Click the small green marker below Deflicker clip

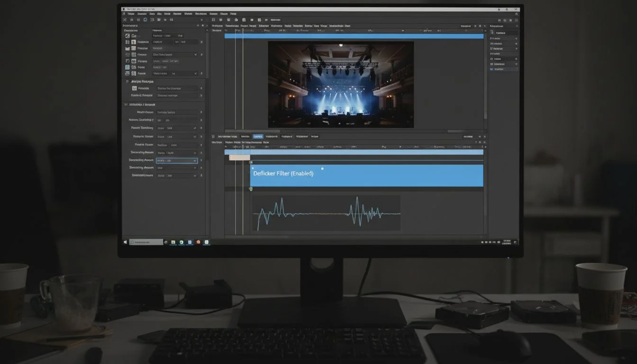(x=251, y=189)
